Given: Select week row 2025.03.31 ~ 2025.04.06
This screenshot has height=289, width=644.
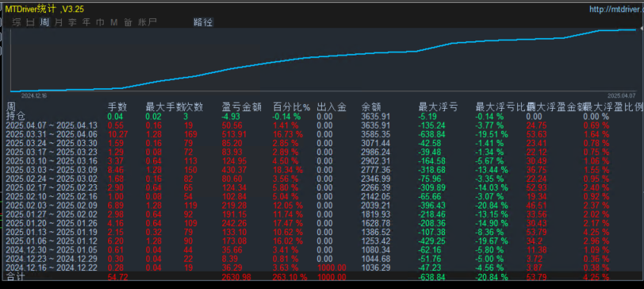Looking at the screenshot, I should 52,134.
